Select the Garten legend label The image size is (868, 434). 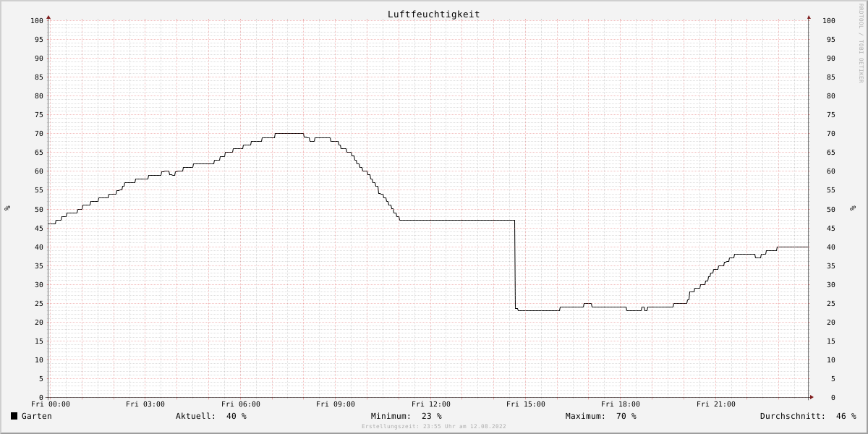click(x=37, y=416)
